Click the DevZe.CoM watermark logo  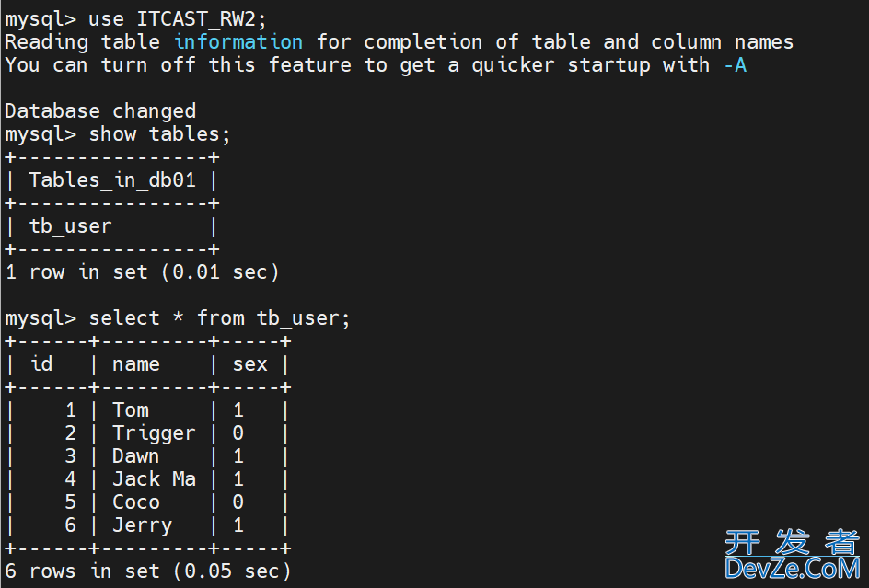click(793, 555)
